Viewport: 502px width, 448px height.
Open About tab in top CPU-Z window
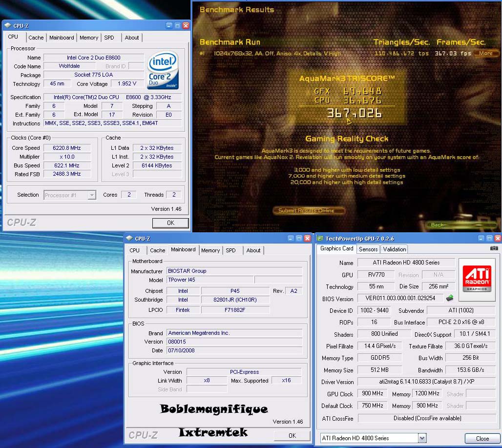click(x=132, y=38)
